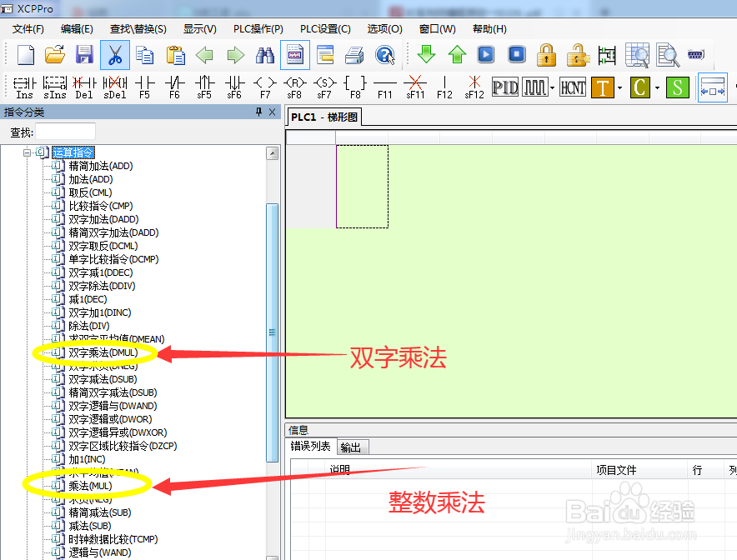Insert node with Ins ladder icon
The height and width of the screenshot is (560, 737).
point(24,87)
